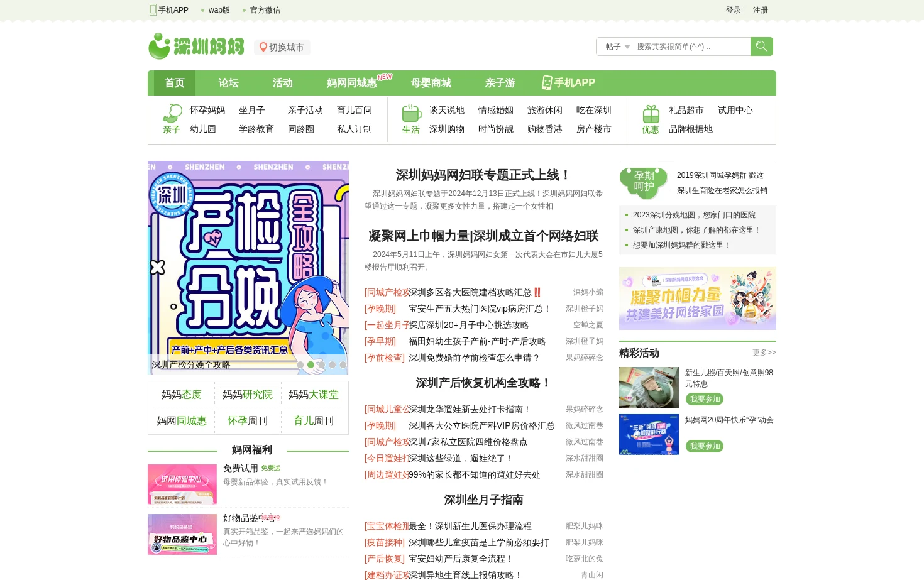Select the first carousel indicator dot
This screenshot has height=580, width=924.
[x=300, y=364]
